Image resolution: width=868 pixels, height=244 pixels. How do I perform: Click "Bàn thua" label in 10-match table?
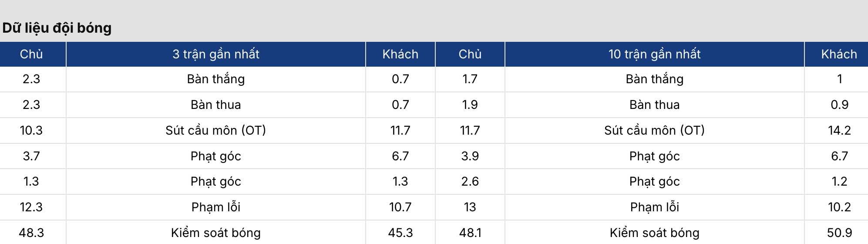point(654,105)
